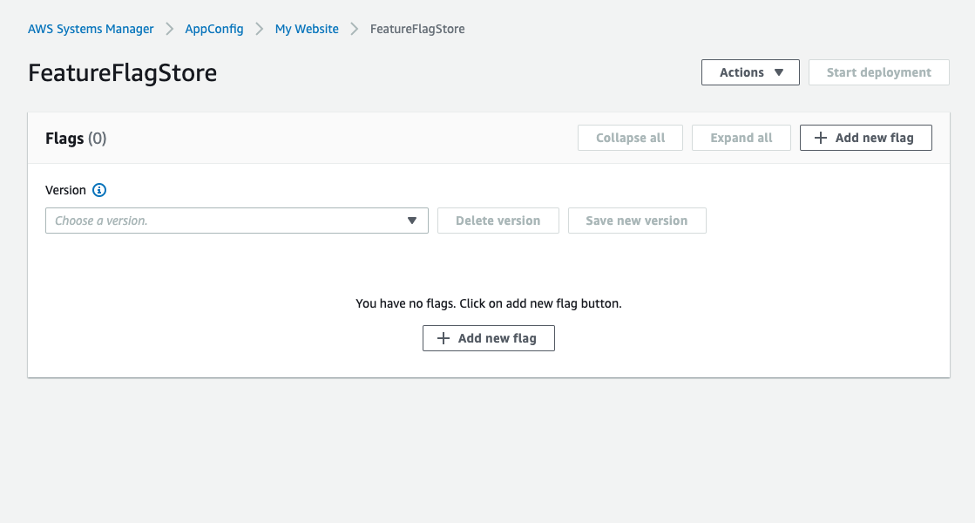
Task: Click the Version info icon
Action: coord(99,190)
